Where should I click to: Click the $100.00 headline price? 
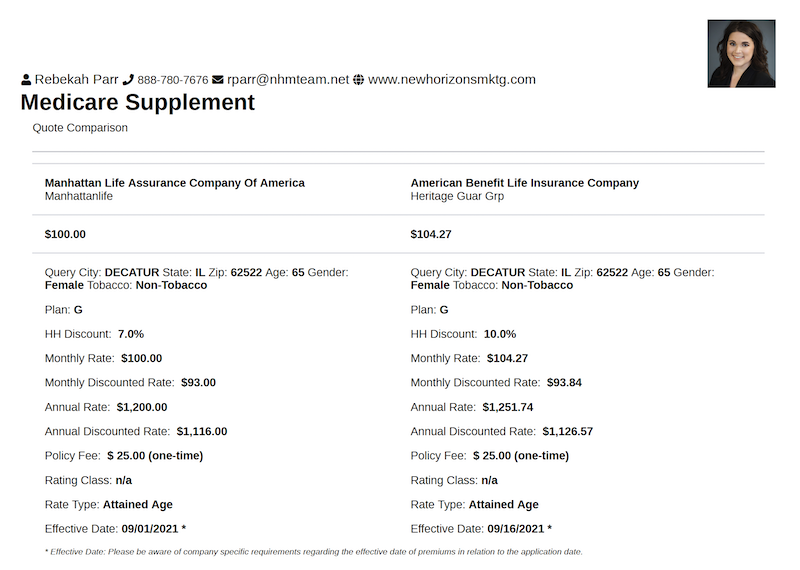(x=66, y=234)
